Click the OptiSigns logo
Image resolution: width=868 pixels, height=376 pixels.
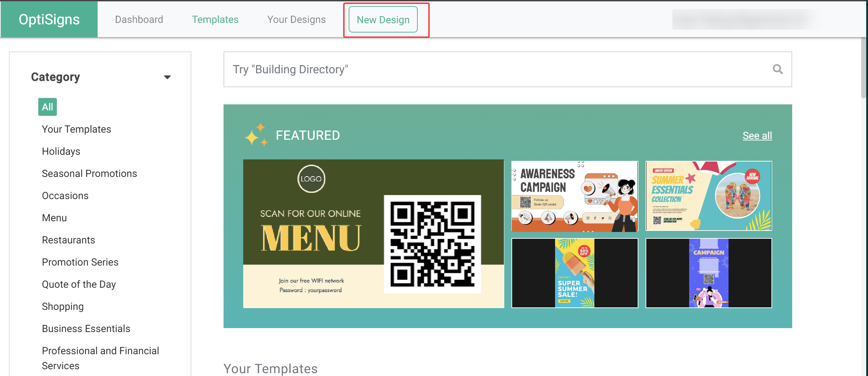click(x=49, y=19)
